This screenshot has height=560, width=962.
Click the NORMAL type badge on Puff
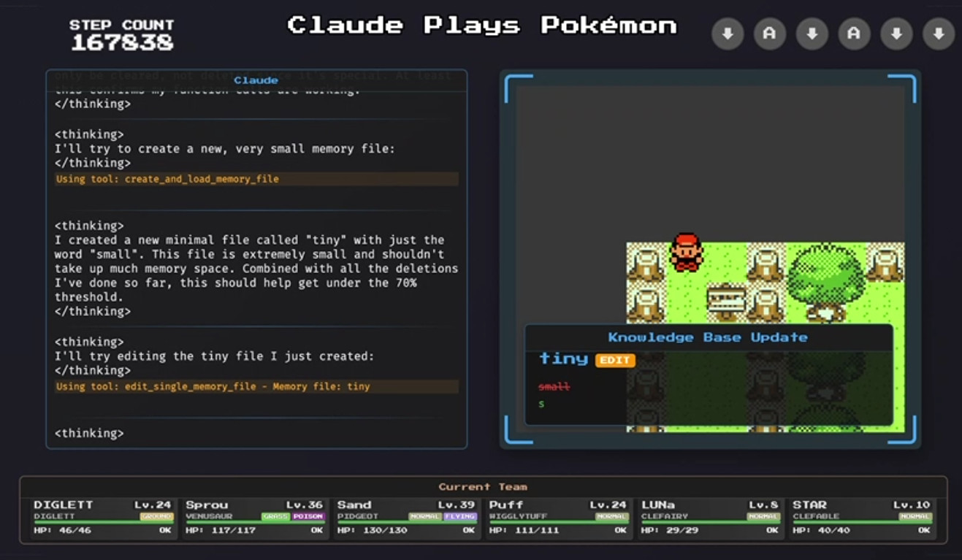(612, 516)
